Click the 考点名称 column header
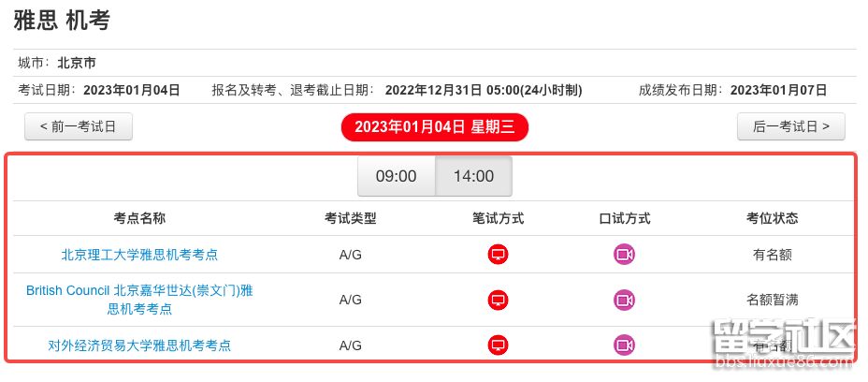 (x=139, y=218)
